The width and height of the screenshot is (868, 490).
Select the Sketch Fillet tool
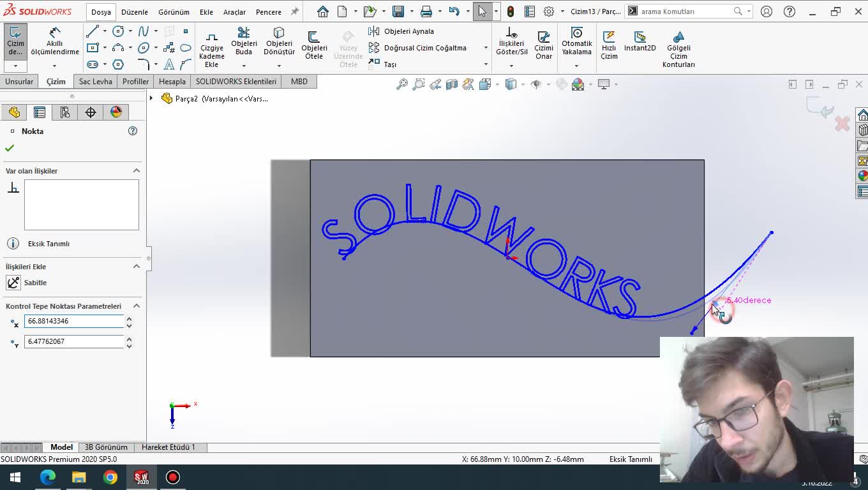(144, 64)
